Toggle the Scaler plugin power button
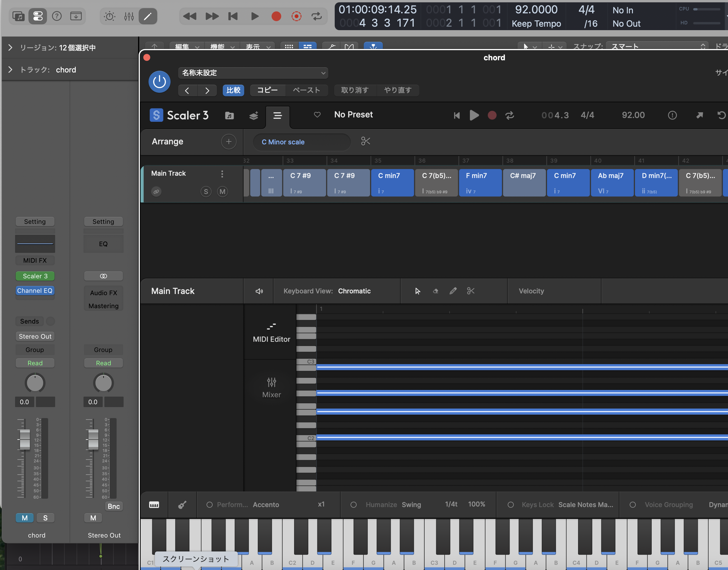 pos(159,81)
